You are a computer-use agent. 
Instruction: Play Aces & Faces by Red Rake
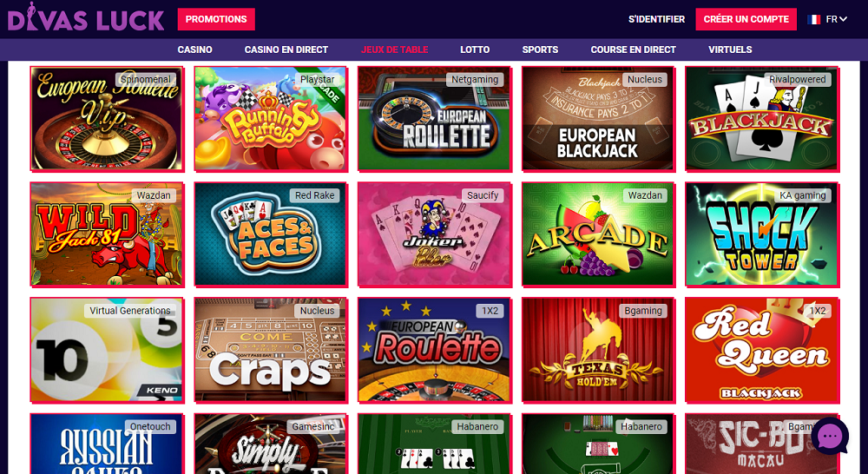tap(270, 234)
